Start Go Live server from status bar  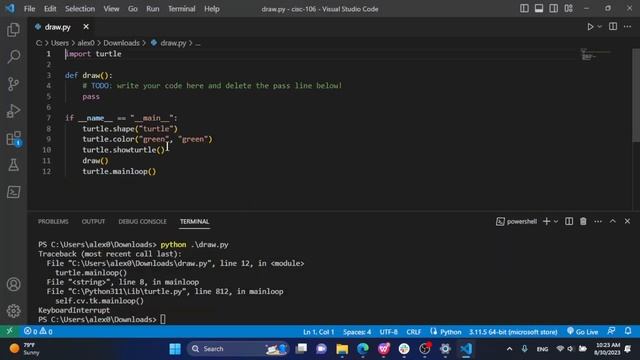click(582, 332)
